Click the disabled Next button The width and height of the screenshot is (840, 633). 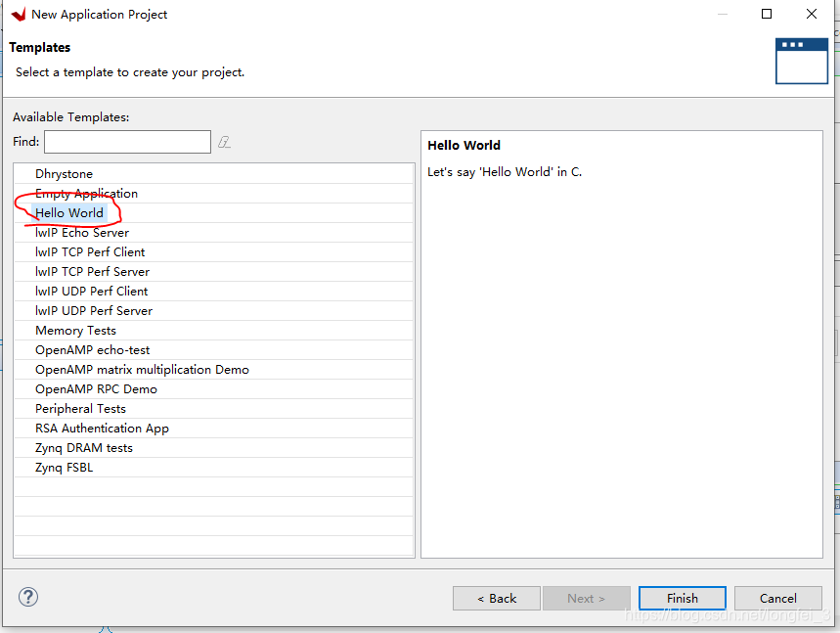[586, 598]
